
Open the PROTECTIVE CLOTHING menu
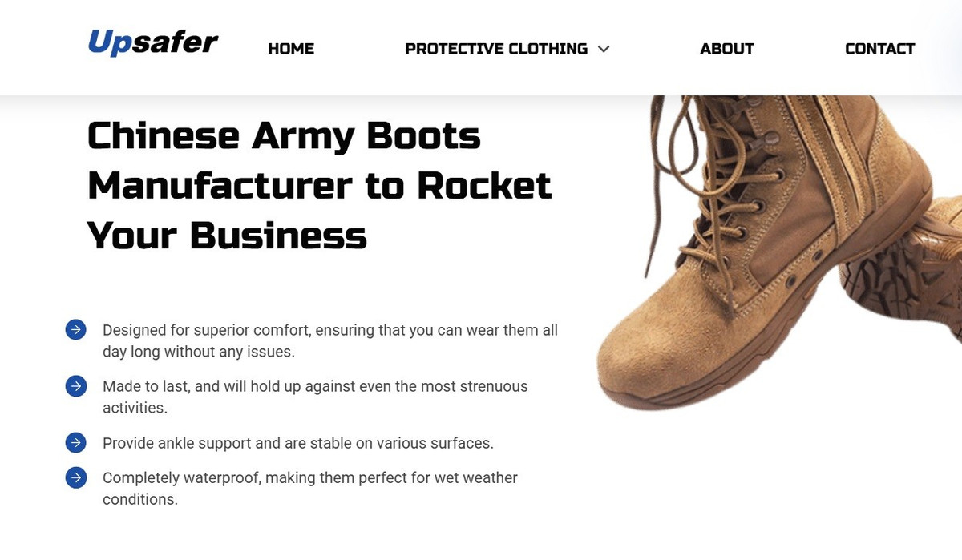pos(496,49)
